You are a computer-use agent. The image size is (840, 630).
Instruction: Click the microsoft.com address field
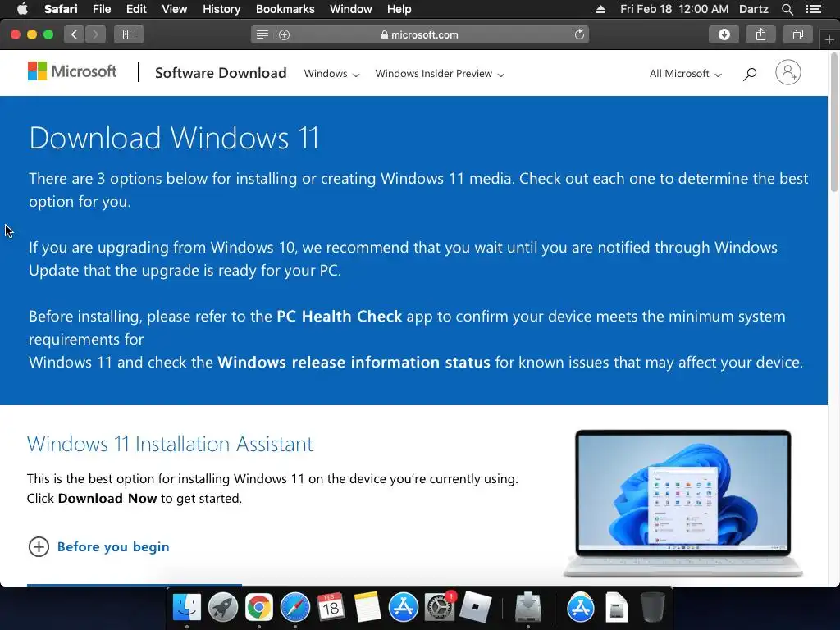point(420,34)
